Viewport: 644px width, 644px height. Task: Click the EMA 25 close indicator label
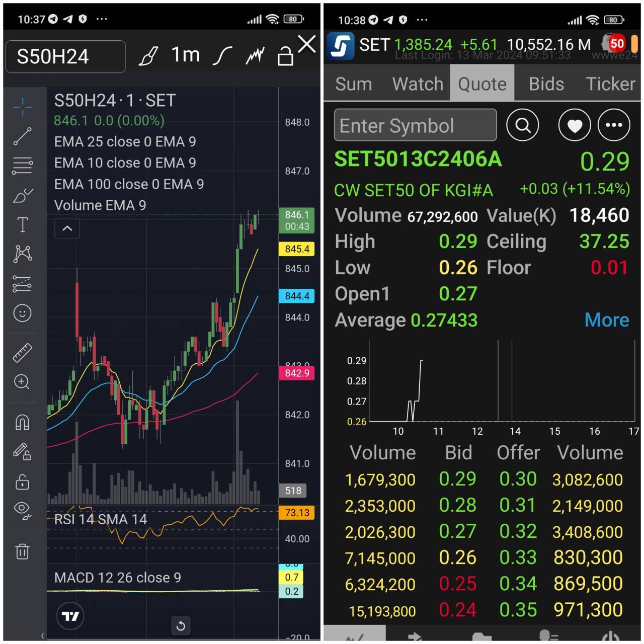125,142
